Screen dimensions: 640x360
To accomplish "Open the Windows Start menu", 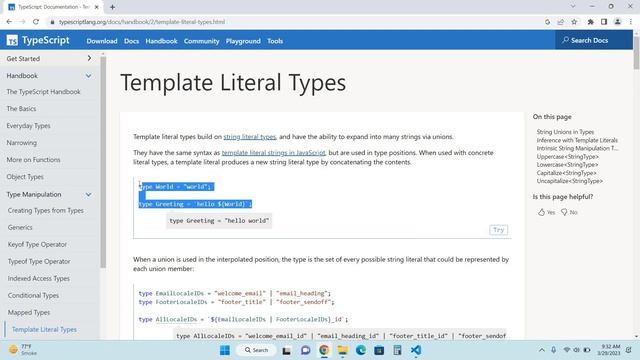I will [x=225, y=350].
